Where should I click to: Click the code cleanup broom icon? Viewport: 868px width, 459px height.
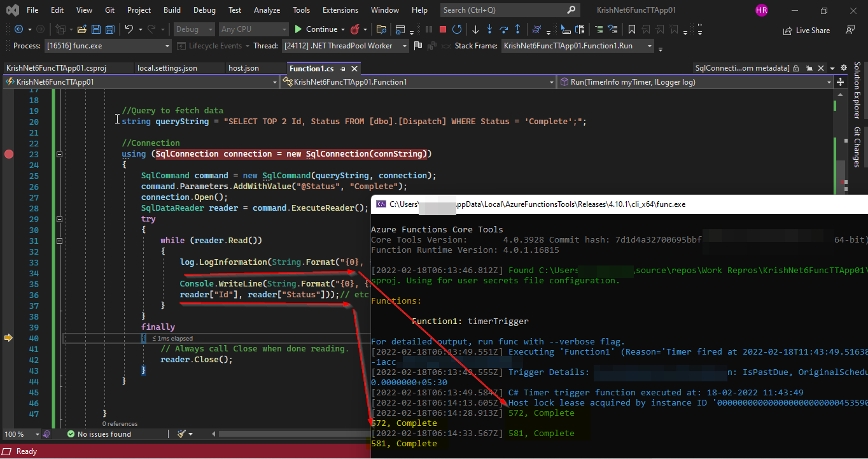pyautogui.click(x=181, y=434)
